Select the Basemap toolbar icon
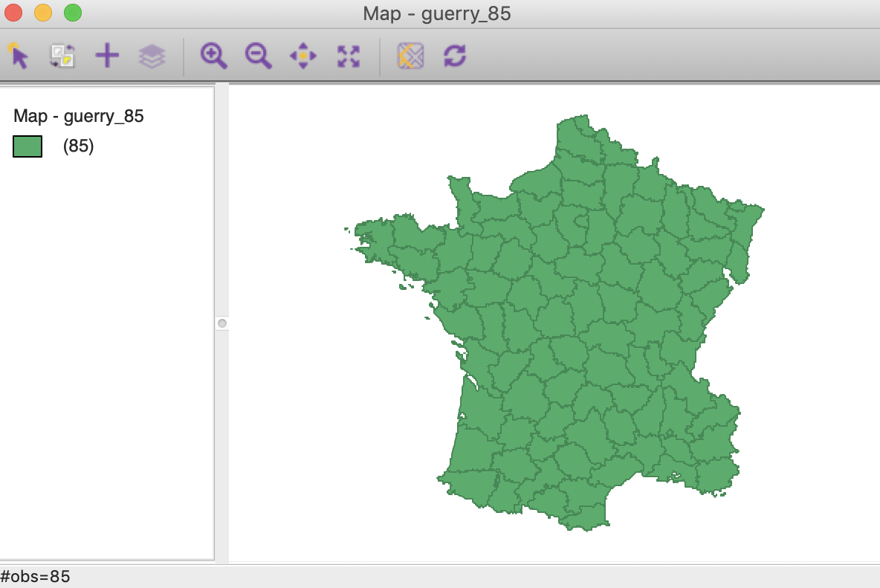This screenshot has width=880, height=588. pos(411,56)
